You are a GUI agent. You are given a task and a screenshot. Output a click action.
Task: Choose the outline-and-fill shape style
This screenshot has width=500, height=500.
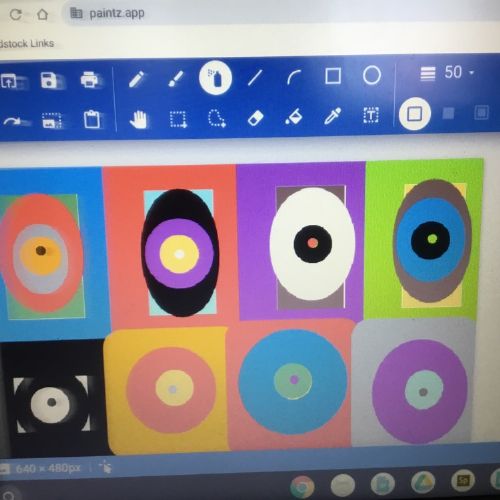point(481,112)
